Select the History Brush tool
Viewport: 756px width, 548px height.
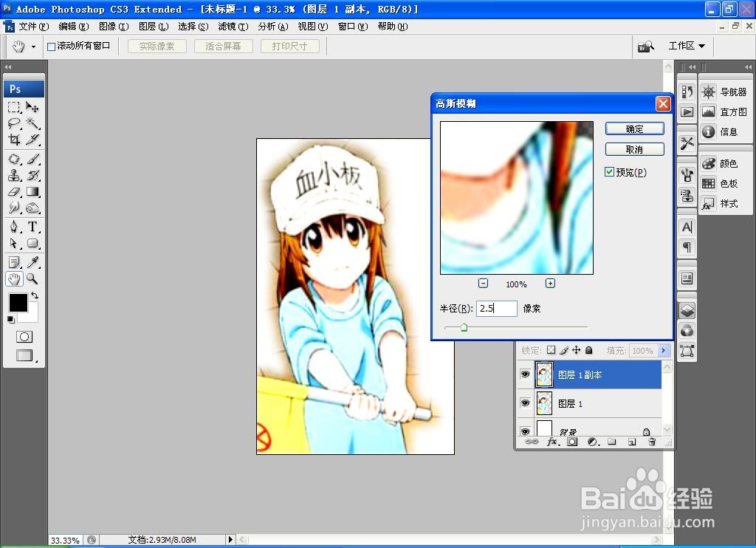click(32, 175)
